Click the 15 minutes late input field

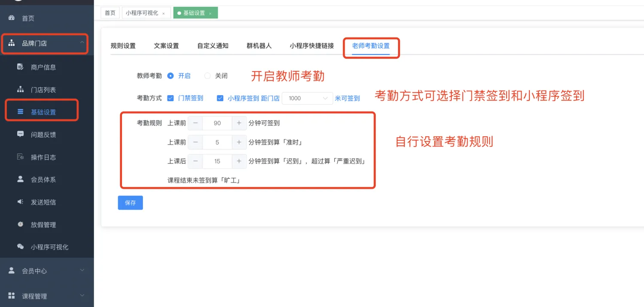(x=217, y=161)
